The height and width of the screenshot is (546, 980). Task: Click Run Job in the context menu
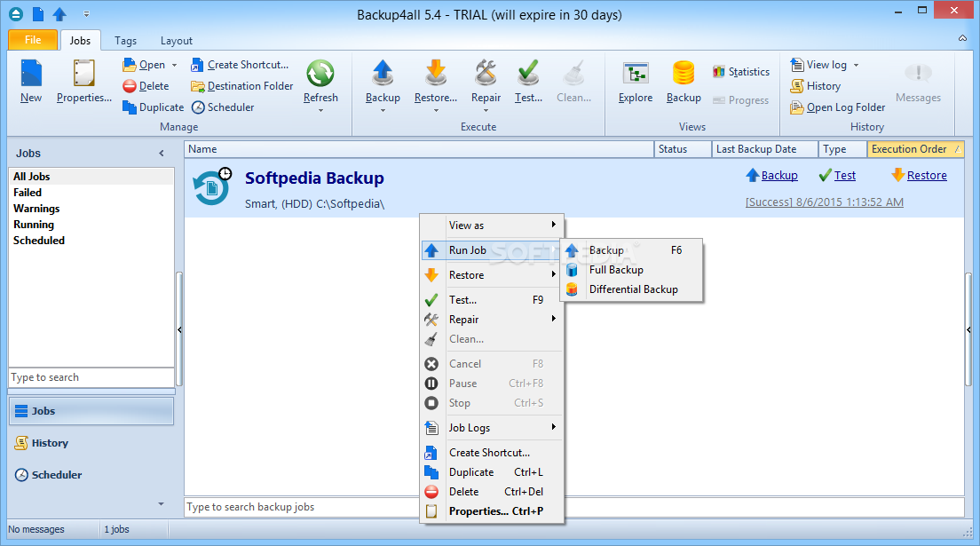491,250
